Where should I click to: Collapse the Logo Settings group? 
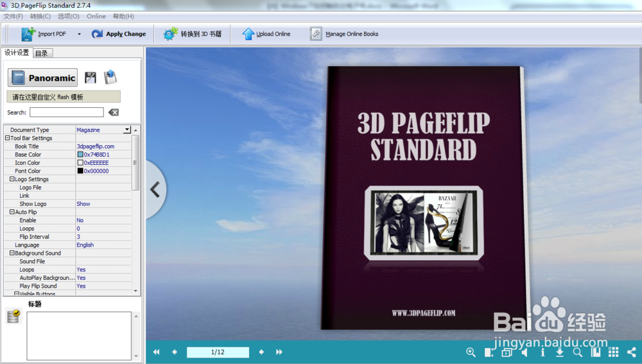click(x=12, y=179)
